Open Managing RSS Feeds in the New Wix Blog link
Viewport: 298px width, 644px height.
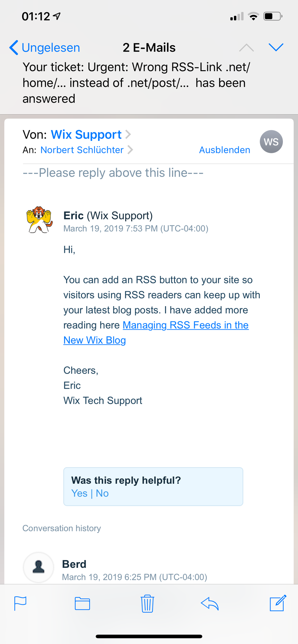tap(156, 333)
